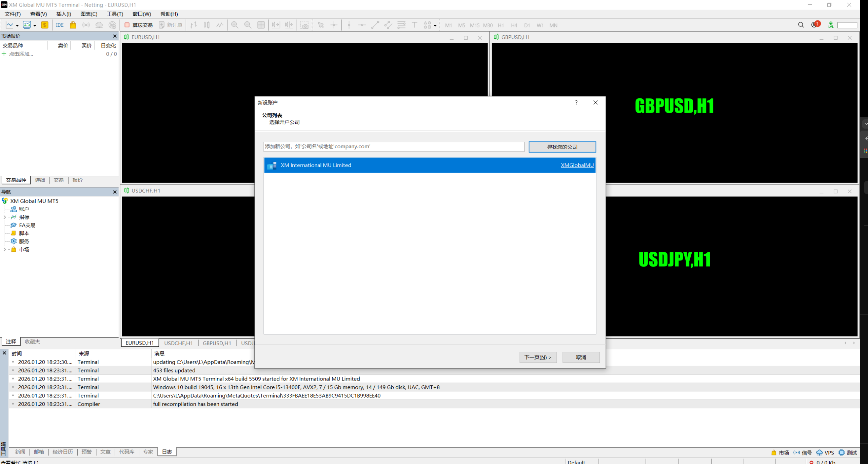Click the 取消 cancel button
This screenshot has height=464, width=868.
tap(581, 357)
